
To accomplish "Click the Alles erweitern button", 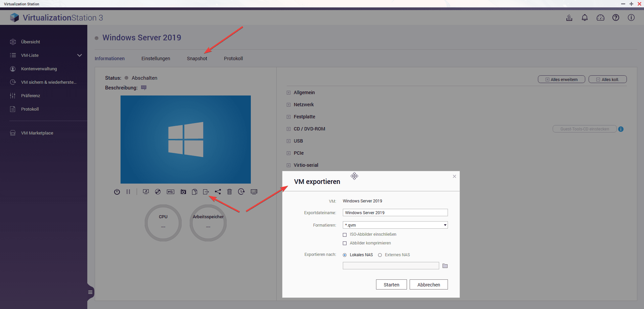I will (x=561, y=79).
